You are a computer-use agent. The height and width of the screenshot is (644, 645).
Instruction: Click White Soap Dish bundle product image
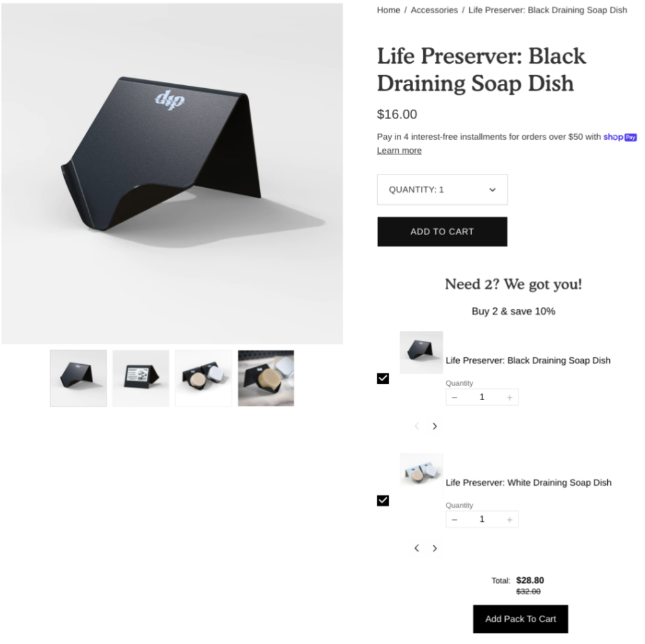tap(421, 474)
